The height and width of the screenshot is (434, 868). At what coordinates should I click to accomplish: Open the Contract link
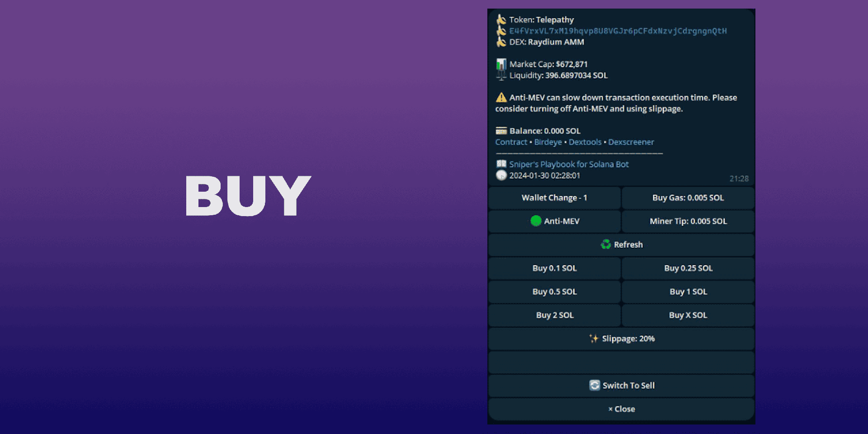pyautogui.click(x=511, y=142)
